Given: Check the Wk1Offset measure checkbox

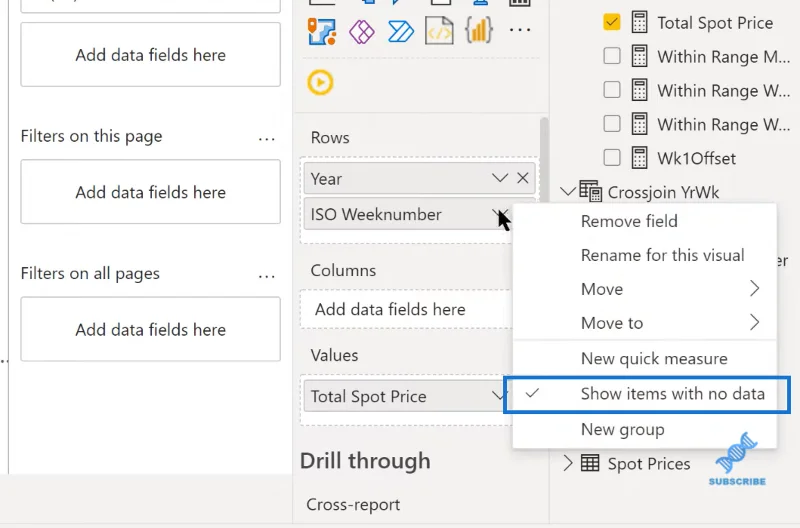Looking at the screenshot, I should (612, 157).
